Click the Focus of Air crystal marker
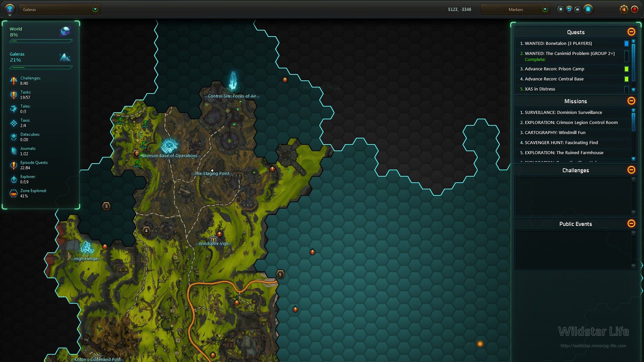 (x=233, y=81)
